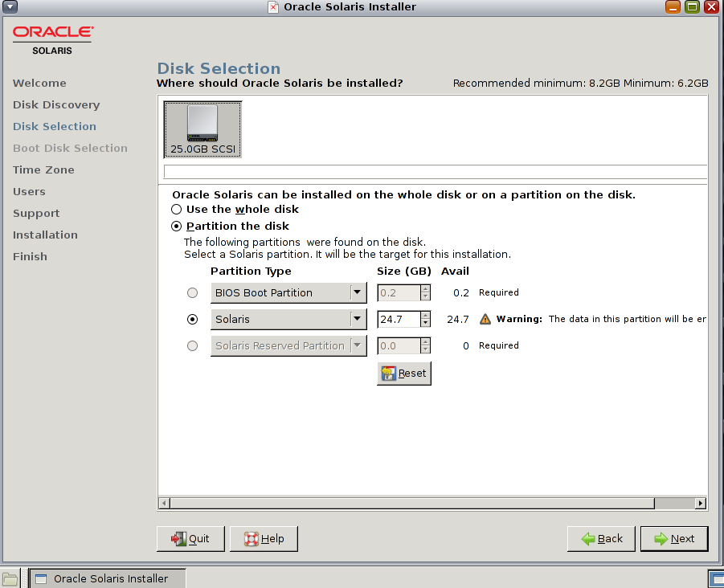Image resolution: width=724 pixels, height=588 pixels.
Task: Go to Welcome step in sidebar
Action: pos(39,83)
